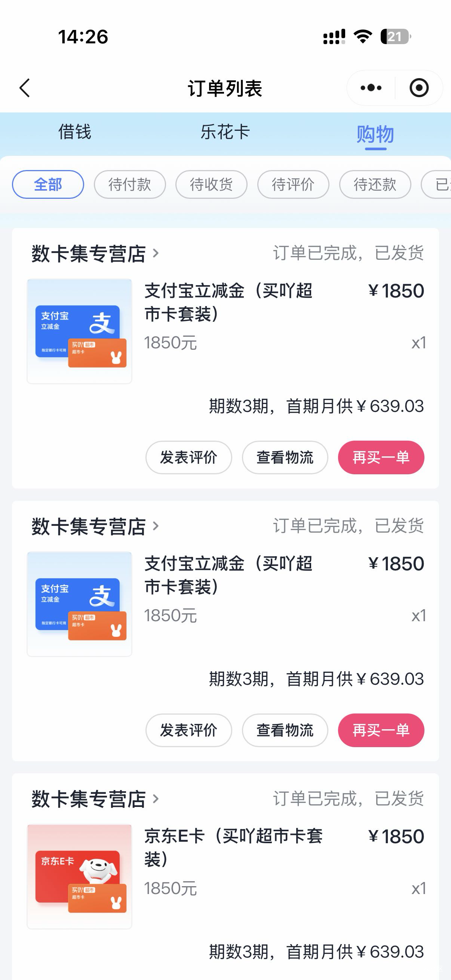Tap 再买一单 on the first order
The width and height of the screenshot is (451, 980).
(381, 457)
